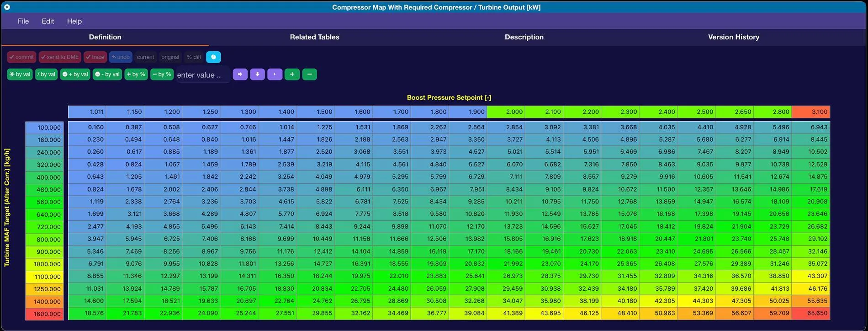The width and height of the screenshot is (868, 331).
Task: Click the - by val button
Action: click(107, 75)
